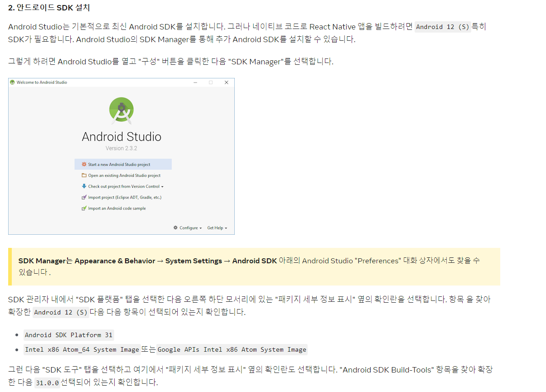Click the open existing project folder icon
This screenshot has width=546, height=392.
(84, 175)
